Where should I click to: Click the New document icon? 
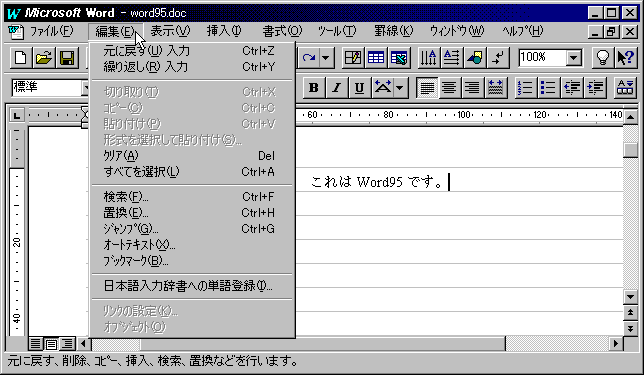click(21, 58)
